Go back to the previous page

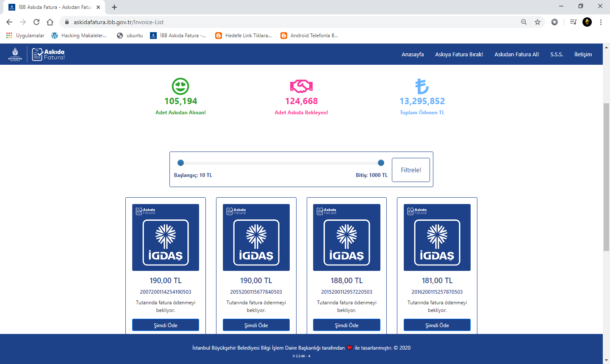coord(9,22)
